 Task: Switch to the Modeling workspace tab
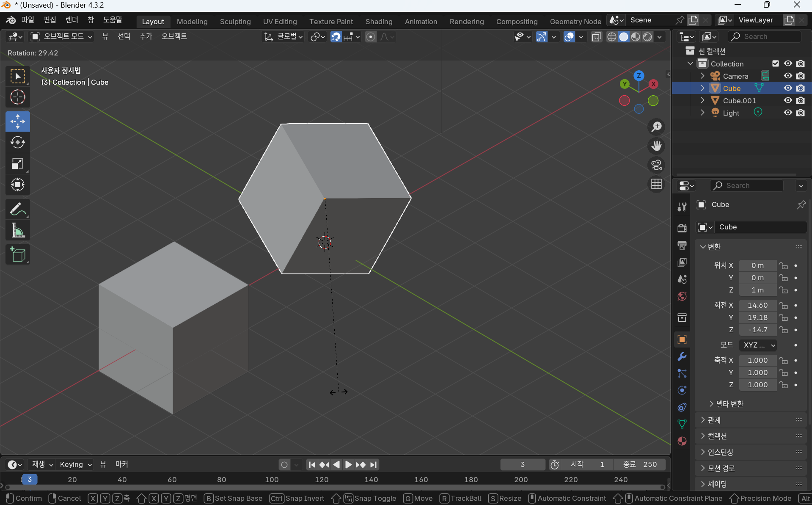(x=192, y=22)
